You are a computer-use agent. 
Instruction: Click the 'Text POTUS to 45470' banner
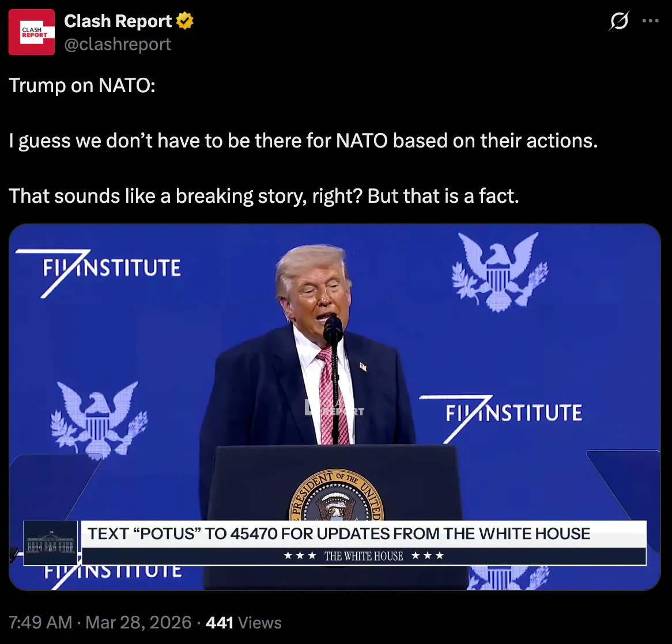coord(364,534)
